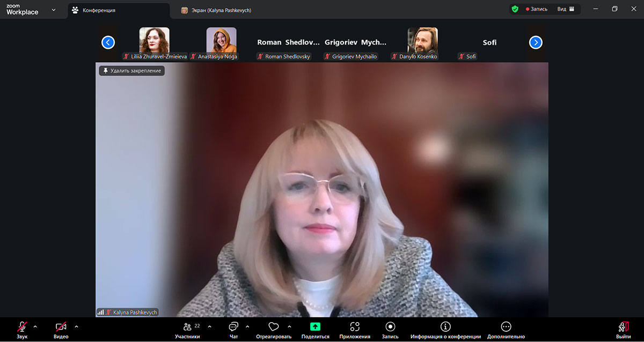Click the React heart icon
Image resolution: width=644 pixels, height=342 pixels.
(x=273, y=327)
